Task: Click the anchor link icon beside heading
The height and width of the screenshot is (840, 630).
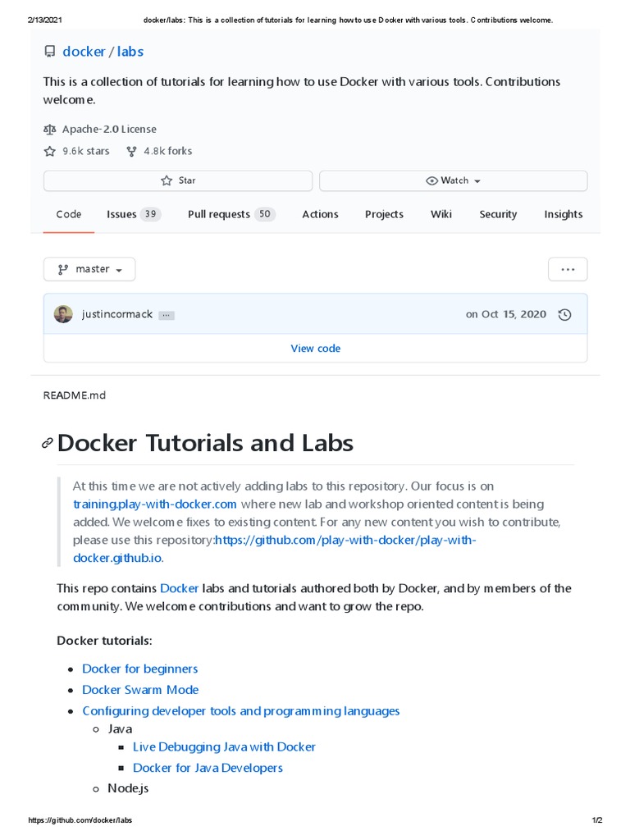Action: [48, 444]
